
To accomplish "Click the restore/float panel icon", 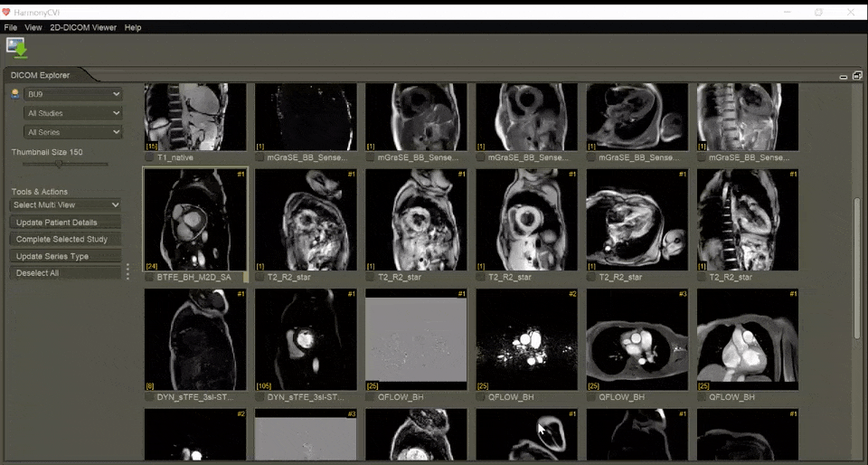I will pos(857,75).
